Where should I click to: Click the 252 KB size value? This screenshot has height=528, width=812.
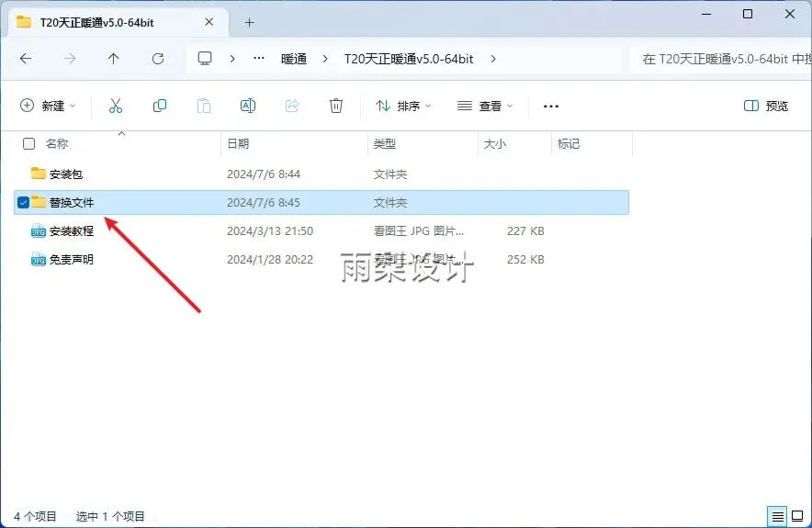point(525,259)
